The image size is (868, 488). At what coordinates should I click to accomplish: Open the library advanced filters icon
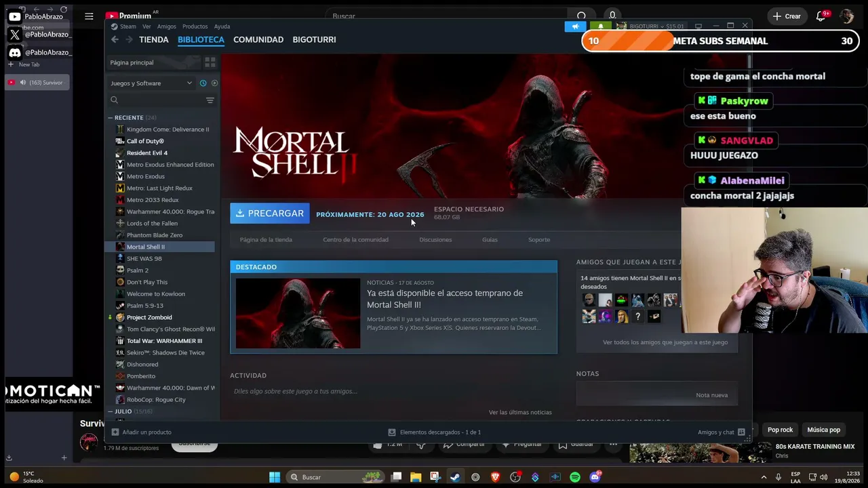210,100
